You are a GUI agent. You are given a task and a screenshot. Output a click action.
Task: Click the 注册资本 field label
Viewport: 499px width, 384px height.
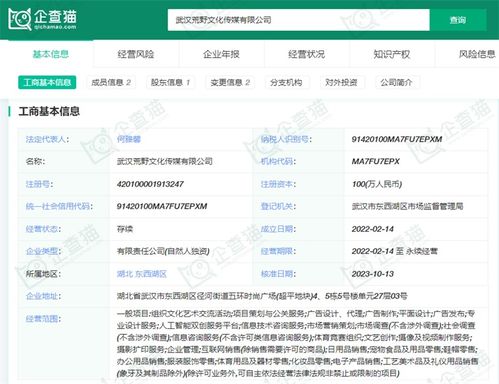pos(278,184)
